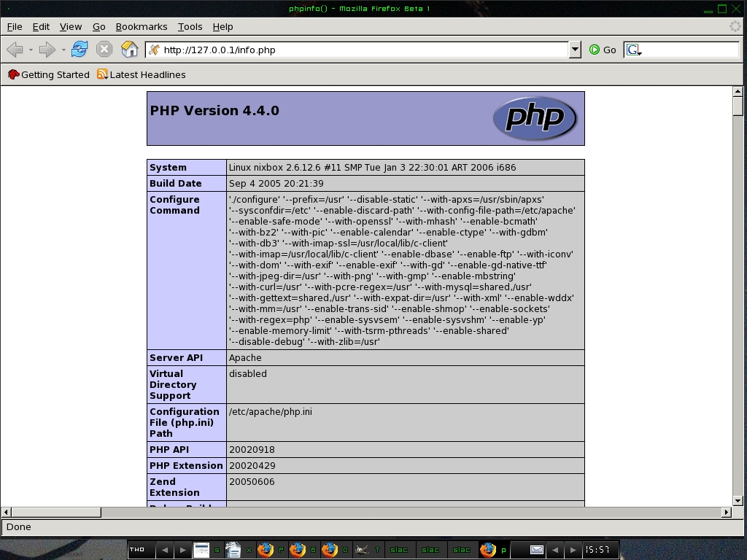747x560 pixels.
Task: Open the Back button history dropdown
Action: pyautogui.click(x=31, y=50)
